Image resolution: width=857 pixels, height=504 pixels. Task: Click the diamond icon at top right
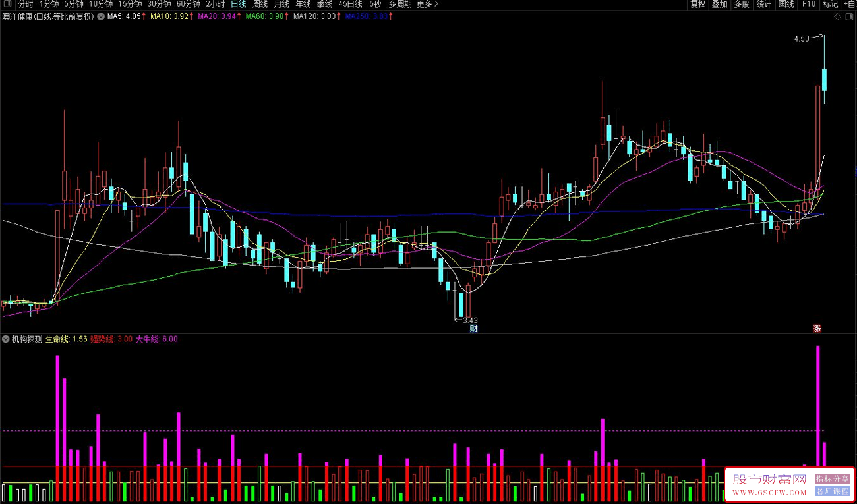click(x=837, y=17)
